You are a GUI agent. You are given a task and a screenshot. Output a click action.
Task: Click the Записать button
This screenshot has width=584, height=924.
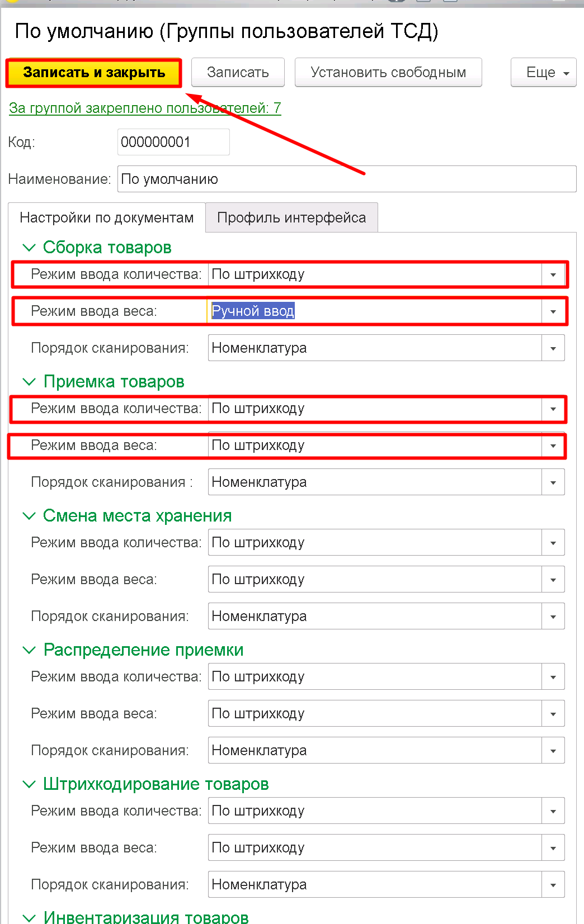(x=238, y=73)
